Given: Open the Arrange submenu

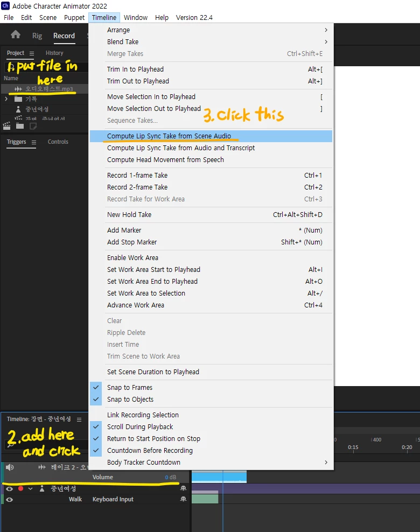Looking at the screenshot, I should [x=211, y=30].
